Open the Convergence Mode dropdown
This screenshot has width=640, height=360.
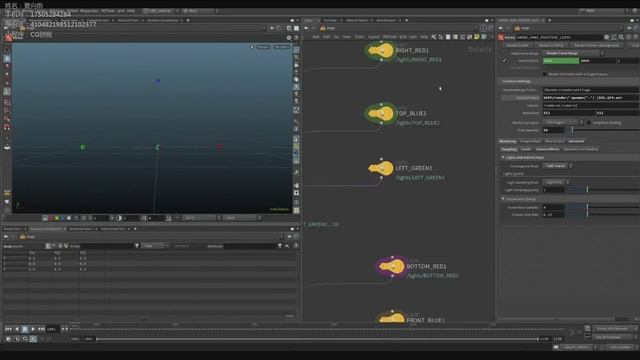point(557,166)
